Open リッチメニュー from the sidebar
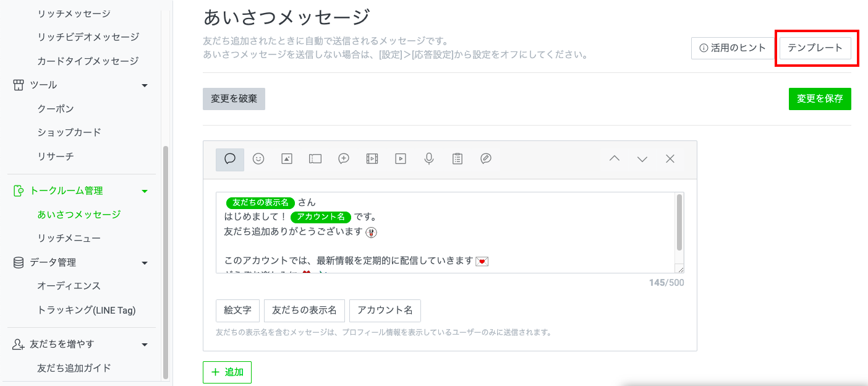Viewport: 868px width, 386px height. pos(72,238)
